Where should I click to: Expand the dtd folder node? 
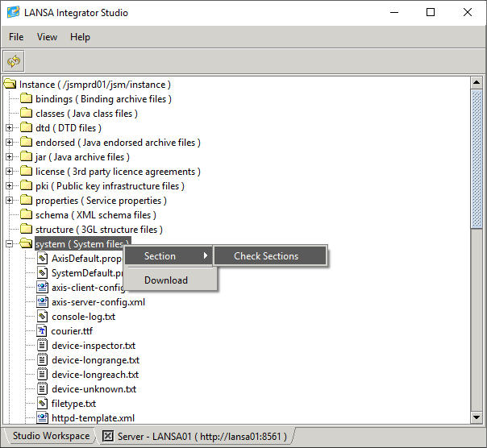(10, 128)
